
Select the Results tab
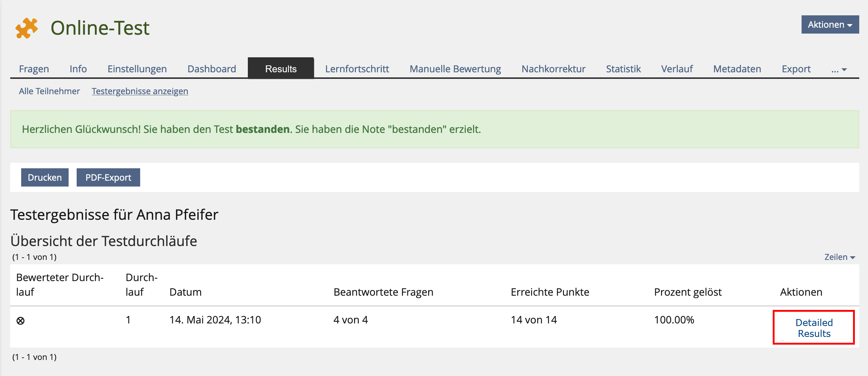click(281, 69)
